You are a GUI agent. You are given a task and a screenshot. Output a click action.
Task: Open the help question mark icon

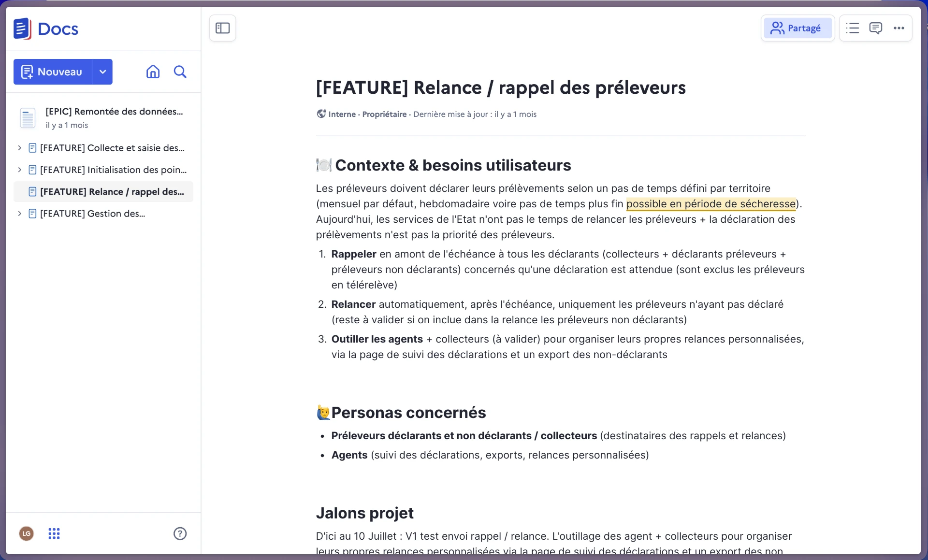point(180,533)
